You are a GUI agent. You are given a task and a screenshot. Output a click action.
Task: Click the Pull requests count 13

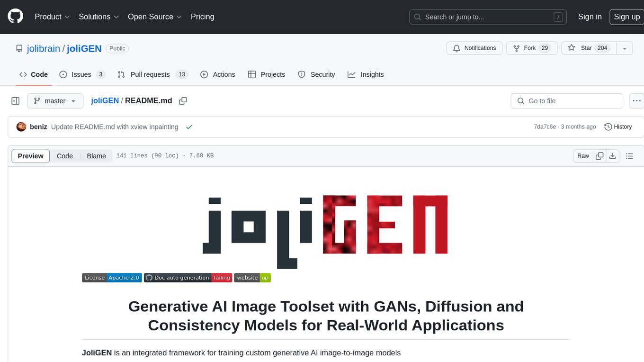tap(182, 74)
